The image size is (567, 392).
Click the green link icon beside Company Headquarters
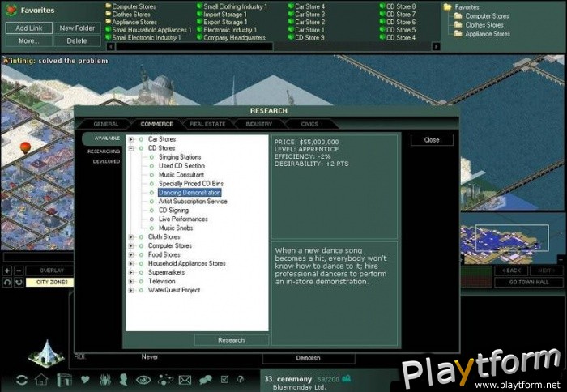[x=199, y=37]
